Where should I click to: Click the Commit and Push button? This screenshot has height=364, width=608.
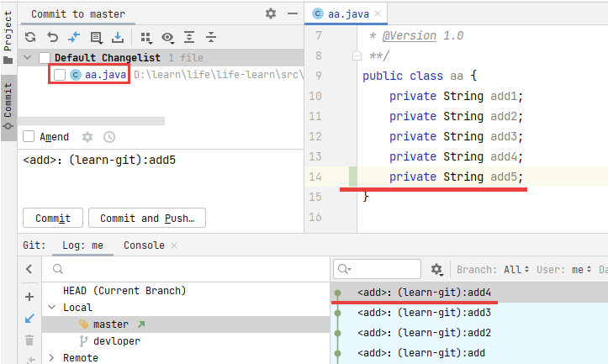(x=146, y=218)
